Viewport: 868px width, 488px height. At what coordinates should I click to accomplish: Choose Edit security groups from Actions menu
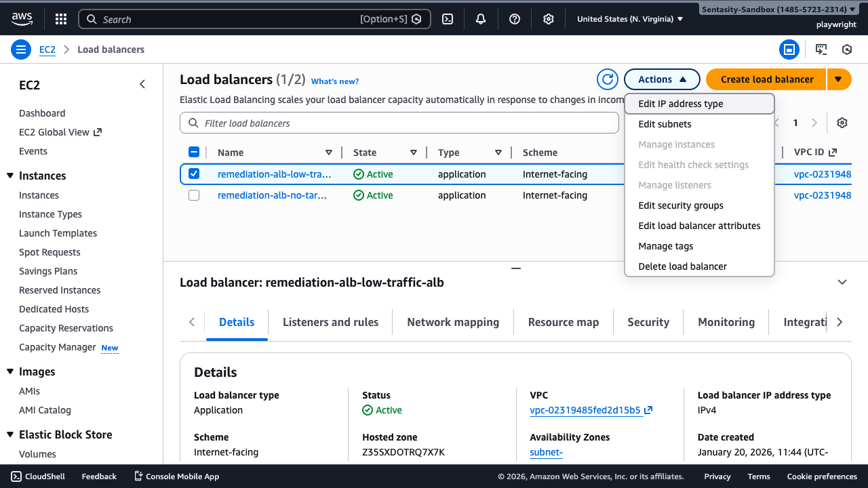(x=681, y=205)
